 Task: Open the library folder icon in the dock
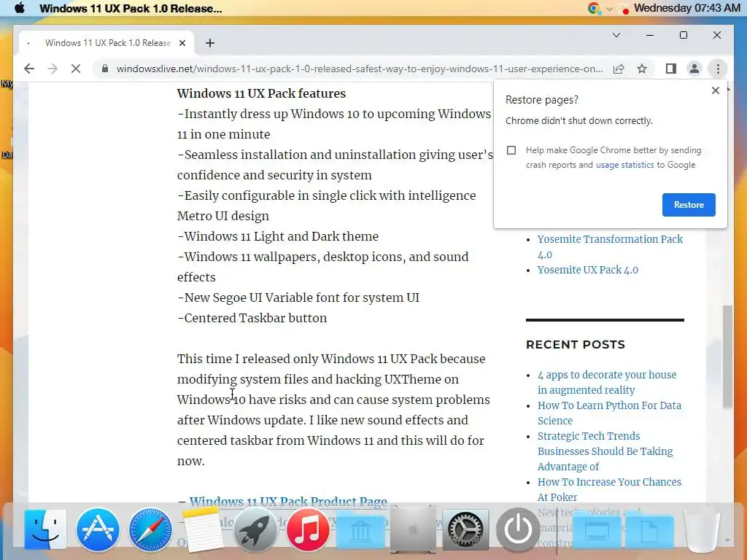coord(360,531)
